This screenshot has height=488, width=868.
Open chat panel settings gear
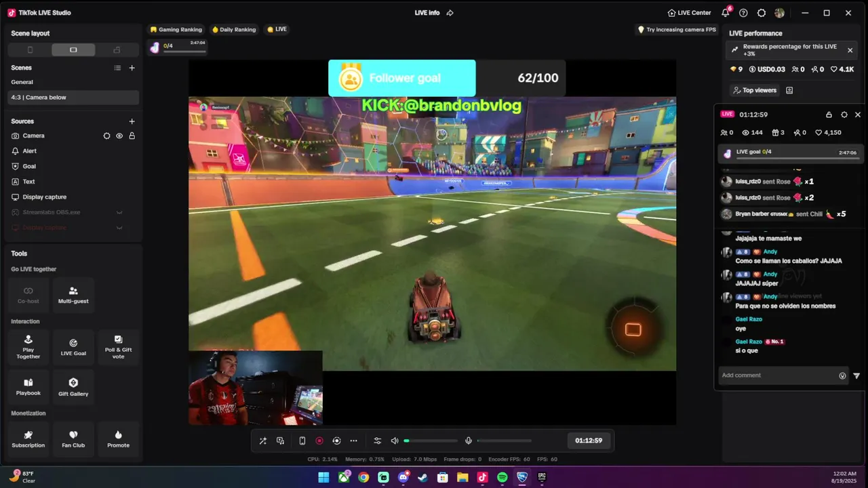pyautogui.click(x=844, y=115)
